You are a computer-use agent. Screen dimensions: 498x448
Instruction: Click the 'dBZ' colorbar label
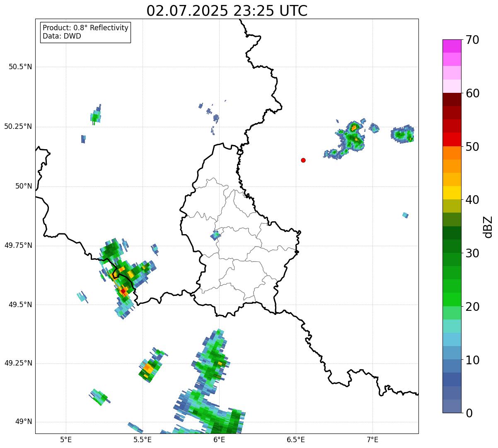[x=488, y=227]
